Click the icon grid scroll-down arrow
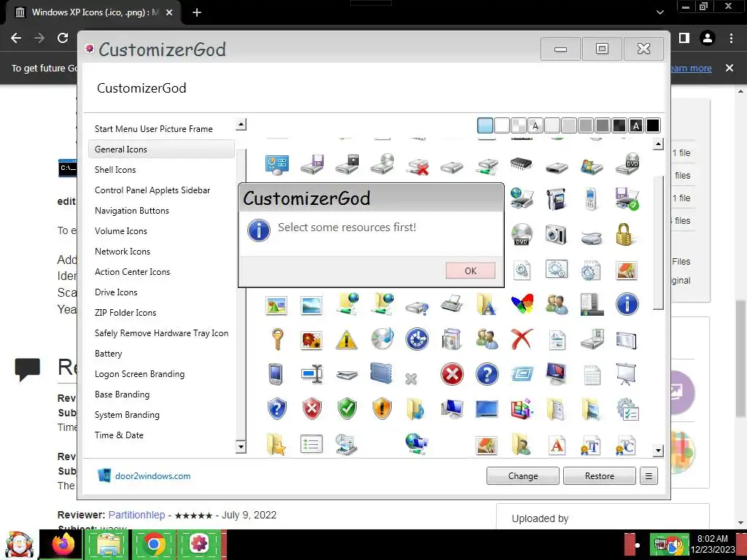The image size is (747, 560). coord(658,450)
